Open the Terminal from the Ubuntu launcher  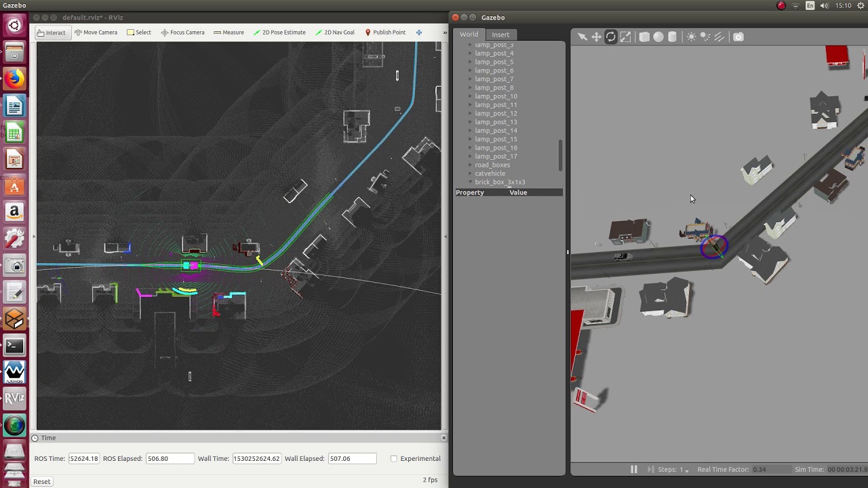coord(14,346)
